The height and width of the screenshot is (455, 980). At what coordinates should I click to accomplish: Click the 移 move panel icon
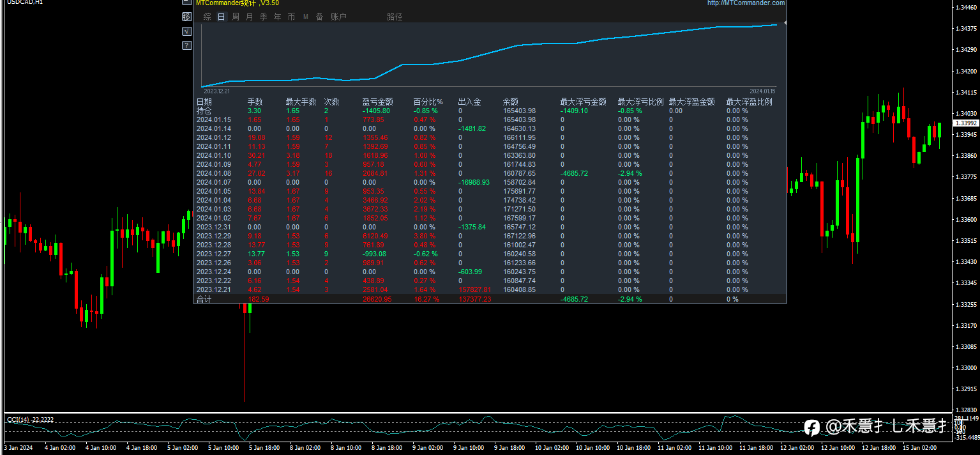(x=186, y=17)
